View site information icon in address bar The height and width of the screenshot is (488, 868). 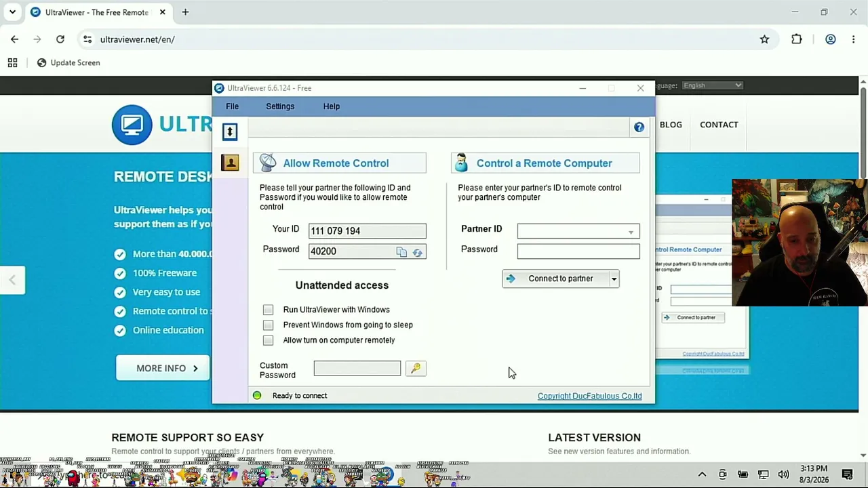click(87, 39)
